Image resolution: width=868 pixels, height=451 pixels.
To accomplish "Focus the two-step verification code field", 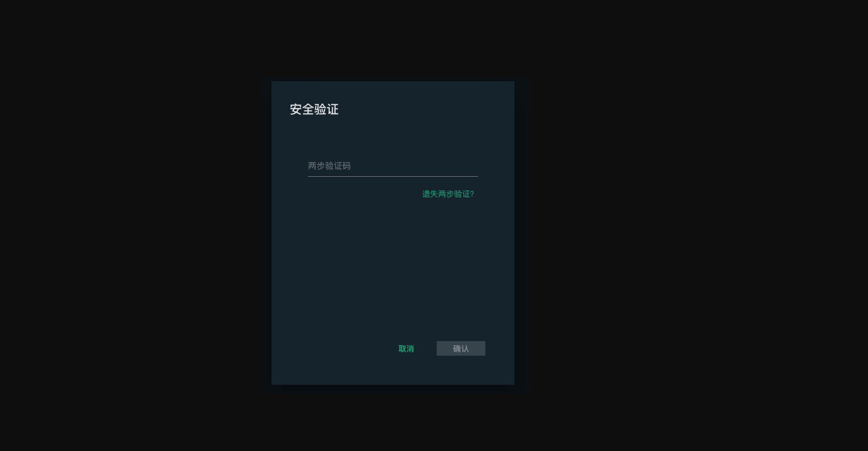I will (x=392, y=166).
